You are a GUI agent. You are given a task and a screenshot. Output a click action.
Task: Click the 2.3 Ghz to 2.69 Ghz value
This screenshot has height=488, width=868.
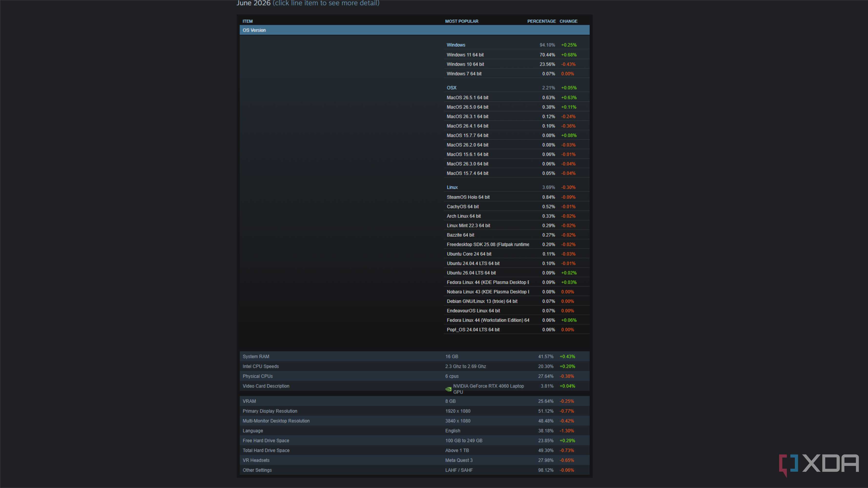point(466,366)
